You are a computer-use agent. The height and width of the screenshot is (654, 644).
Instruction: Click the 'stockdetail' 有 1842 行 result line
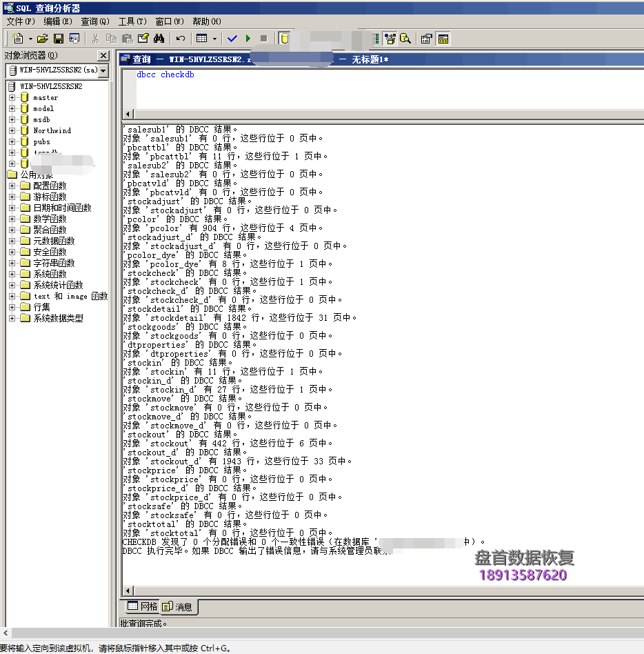pos(240,318)
